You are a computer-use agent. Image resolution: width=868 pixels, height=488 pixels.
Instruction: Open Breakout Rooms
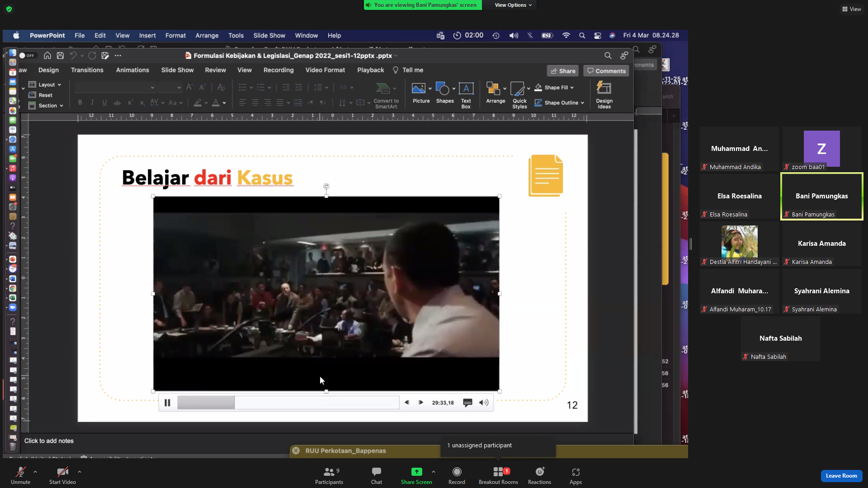click(x=499, y=476)
